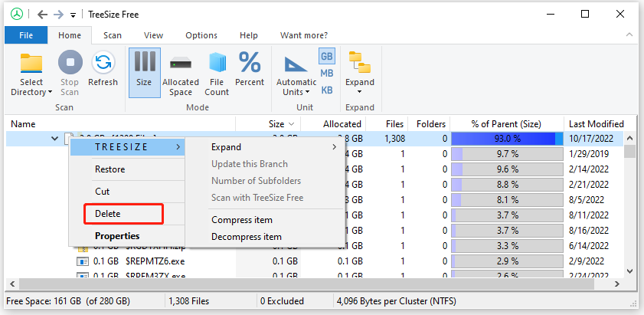The height and width of the screenshot is (315, 644).
Task: Sort by the Files column header
Action: [387, 124]
